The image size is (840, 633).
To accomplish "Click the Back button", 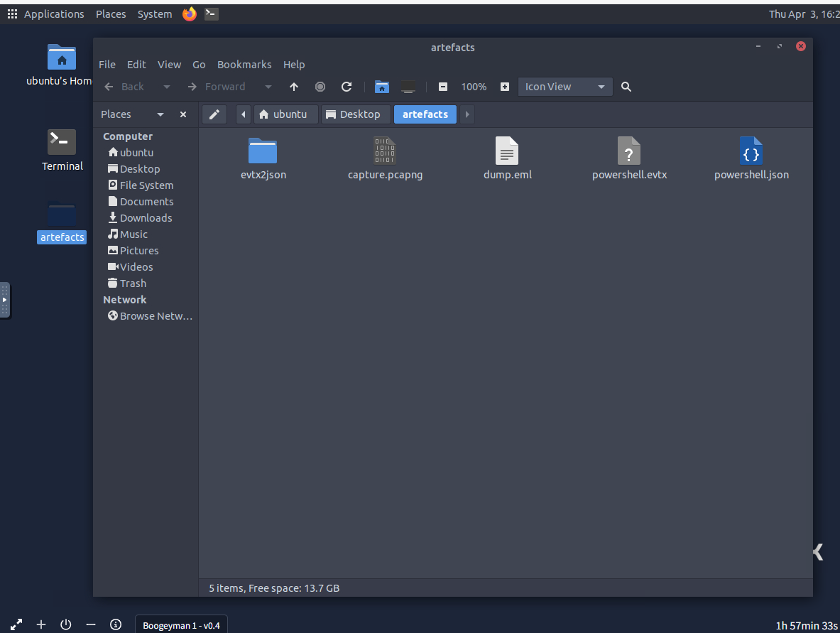I will [124, 87].
